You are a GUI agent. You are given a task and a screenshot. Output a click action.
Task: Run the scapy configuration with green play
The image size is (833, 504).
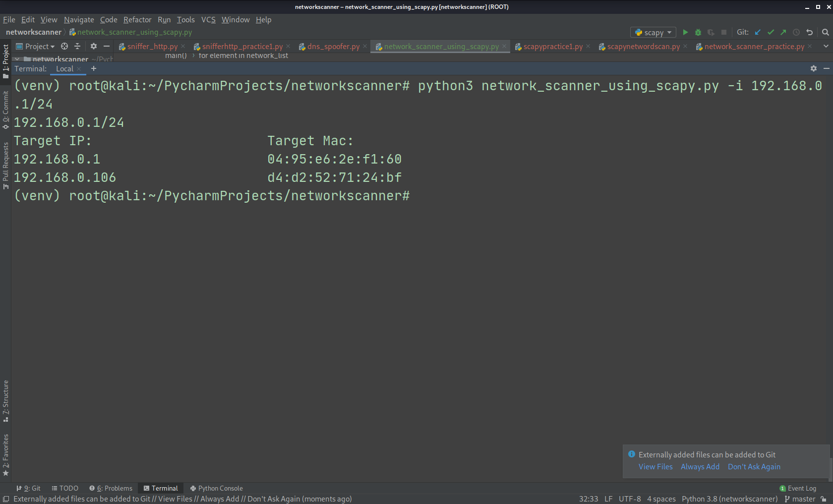click(685, 32)
